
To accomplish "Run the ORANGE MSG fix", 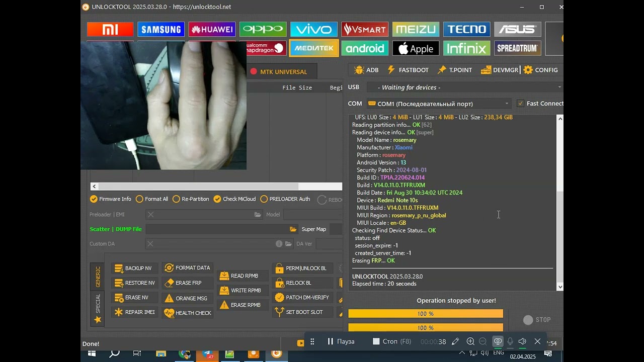I will point(188,298).
